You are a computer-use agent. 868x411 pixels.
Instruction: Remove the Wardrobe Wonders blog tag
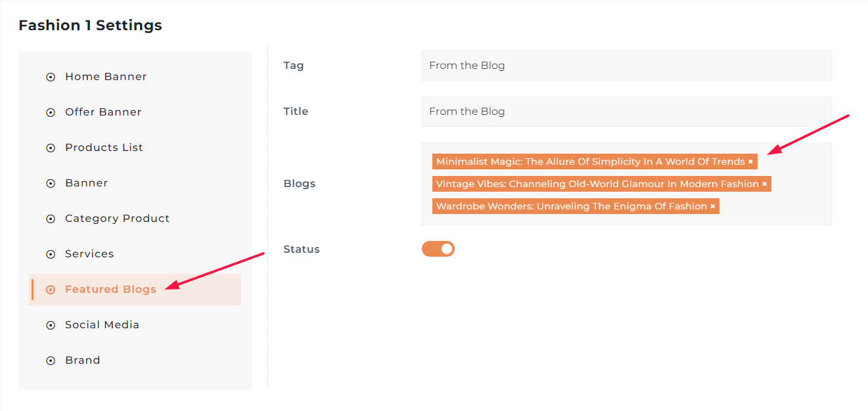[x=712, y=207]
